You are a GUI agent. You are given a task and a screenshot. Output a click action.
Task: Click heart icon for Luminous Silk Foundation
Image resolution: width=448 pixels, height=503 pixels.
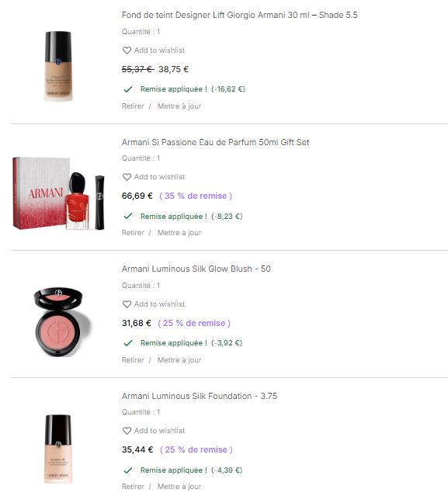click(x=127, y=431)
